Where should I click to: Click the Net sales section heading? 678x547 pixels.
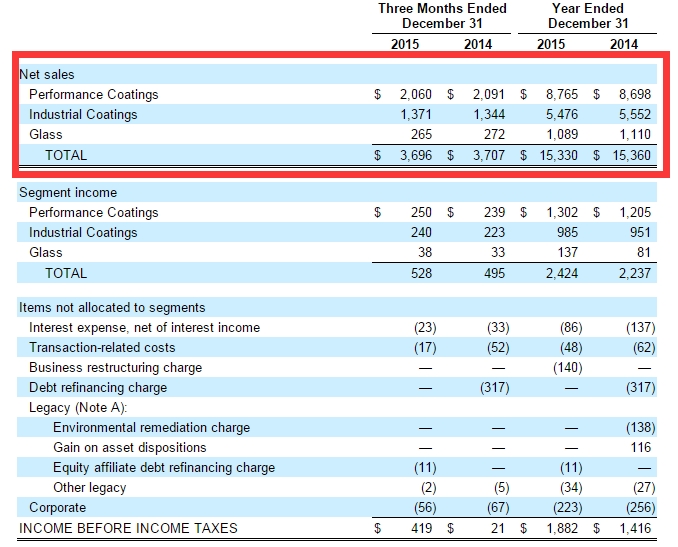[x=47, y=74]
